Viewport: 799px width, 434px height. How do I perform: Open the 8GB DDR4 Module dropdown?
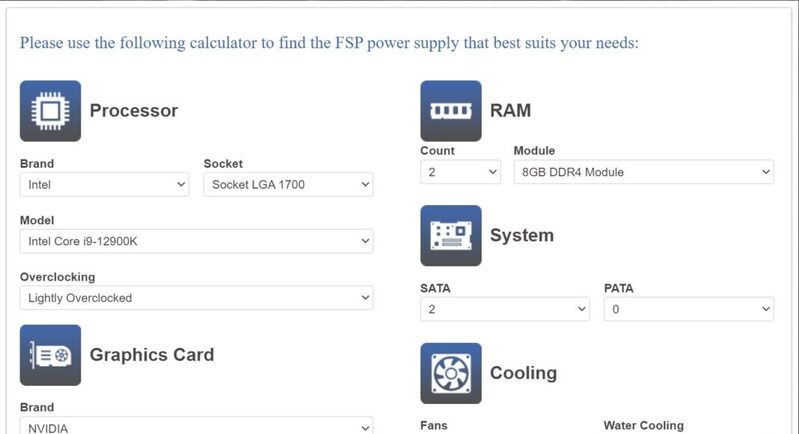[x=644, y=172]
